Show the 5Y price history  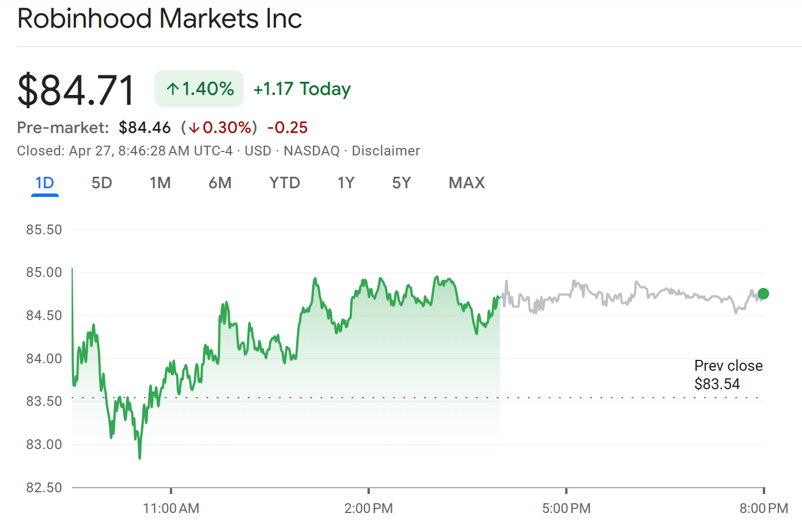pyautogui.click(x=401, y=183)
